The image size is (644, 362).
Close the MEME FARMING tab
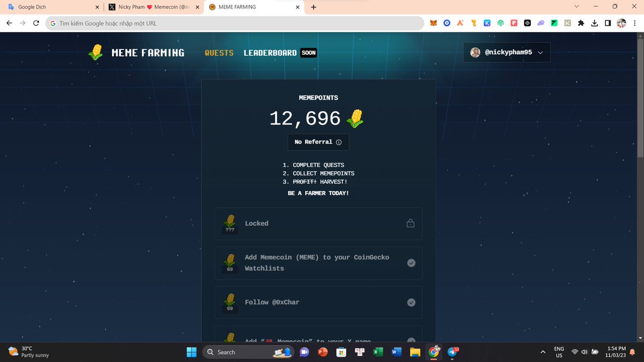pos(298,7)
